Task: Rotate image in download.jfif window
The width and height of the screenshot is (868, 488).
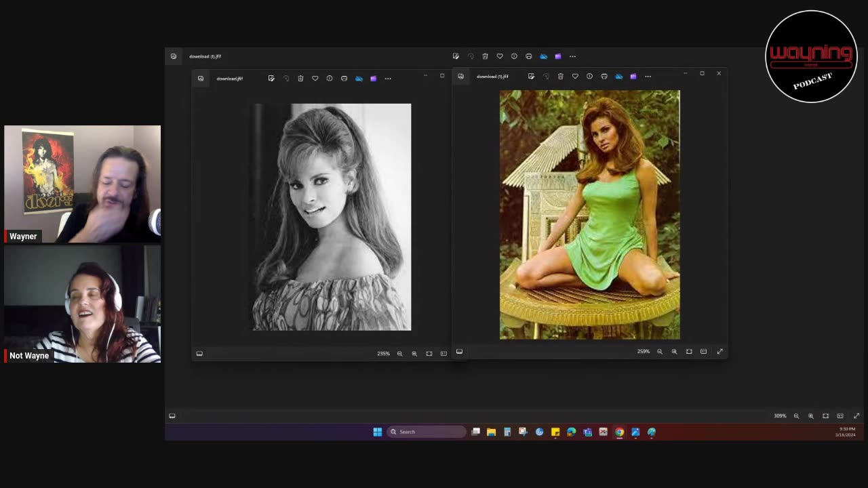Action: 286,79
